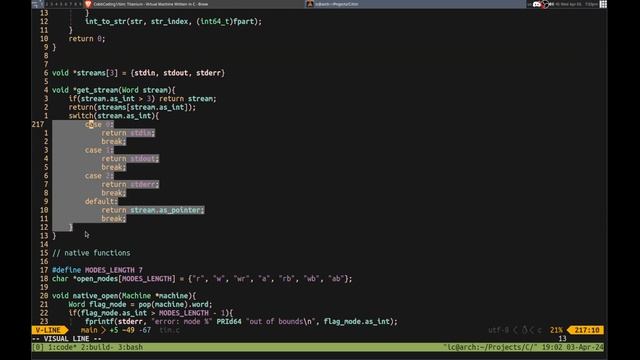Image resolution: width=640 pixels, height=360 pixels.
Task: Click the 'fprintf(stderr, "error: mode' line
Action: [241, 322]
